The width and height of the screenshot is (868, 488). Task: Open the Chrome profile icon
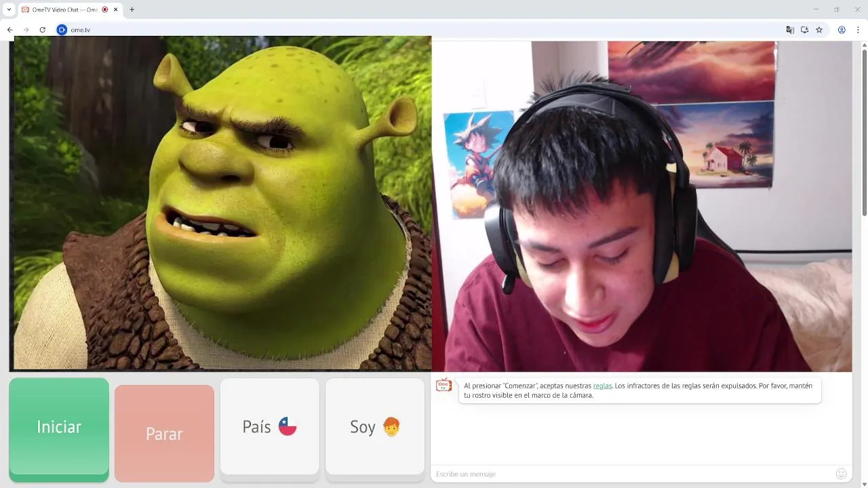pyautogui.click(x=842, y=30)
